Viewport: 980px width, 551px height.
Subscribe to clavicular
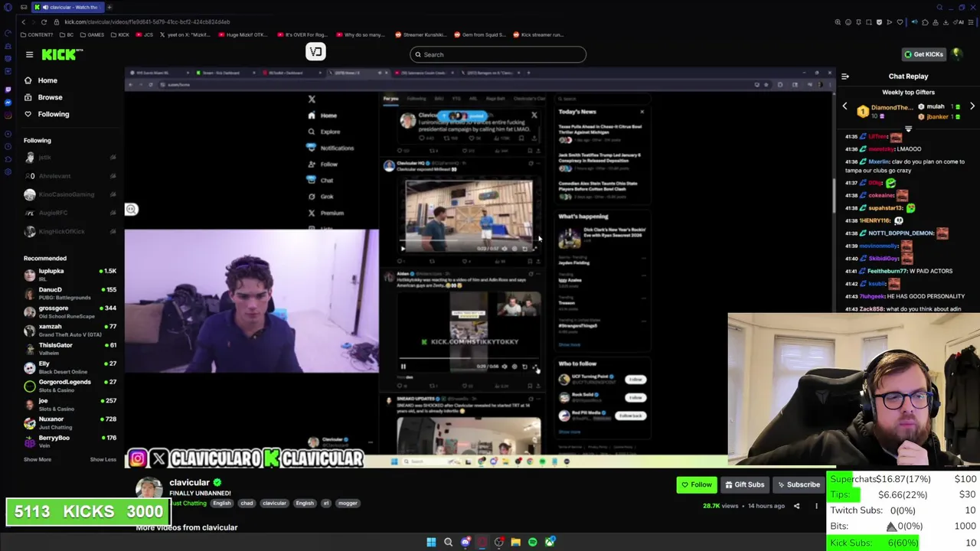799,484
